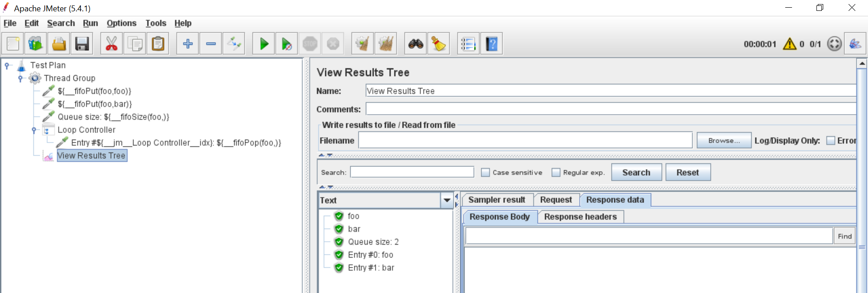The image size is (868, 293).
Task: Click the feather icon at toolbar right
Action: point(855,44)
